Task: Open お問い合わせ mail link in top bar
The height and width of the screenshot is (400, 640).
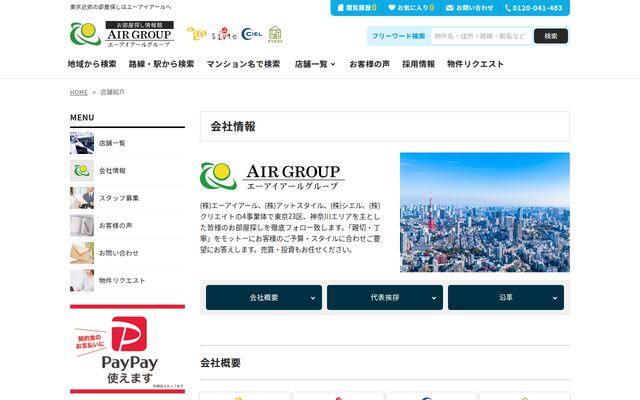Action: point(469,8)
